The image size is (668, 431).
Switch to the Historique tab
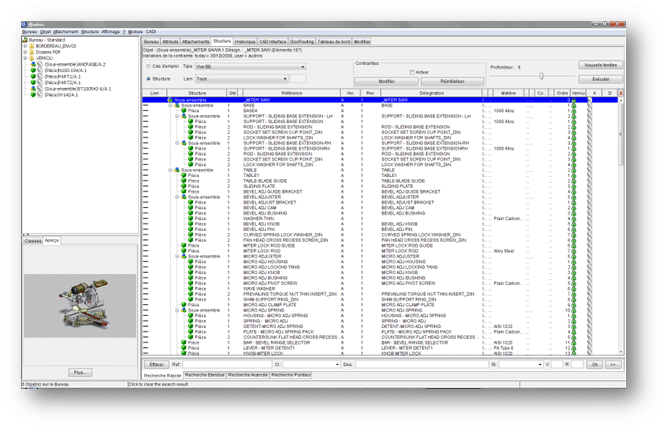pyautogui.click(x=245, y=42)
